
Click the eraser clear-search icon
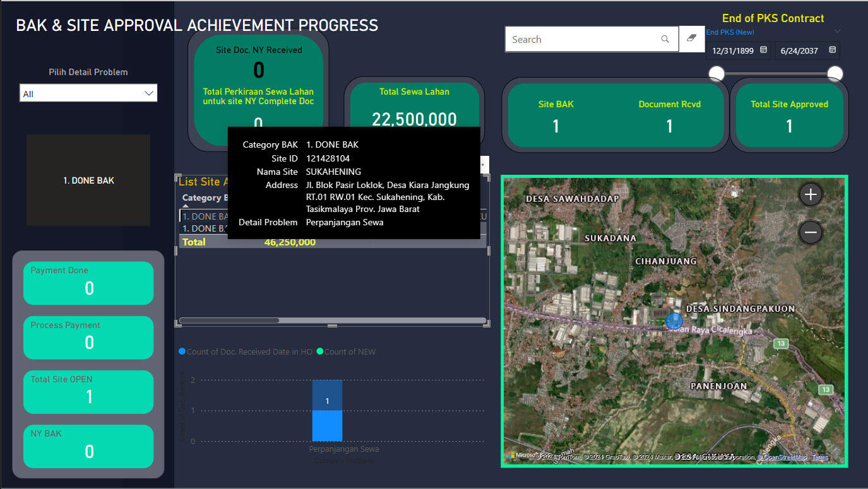coord(691,38)
